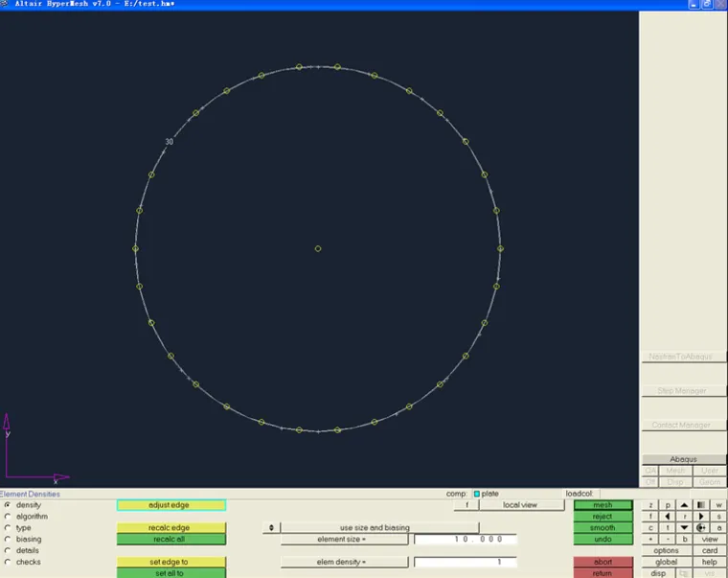
Task: Rotate view up with the up arrow
Action: [x=684, y=505]
